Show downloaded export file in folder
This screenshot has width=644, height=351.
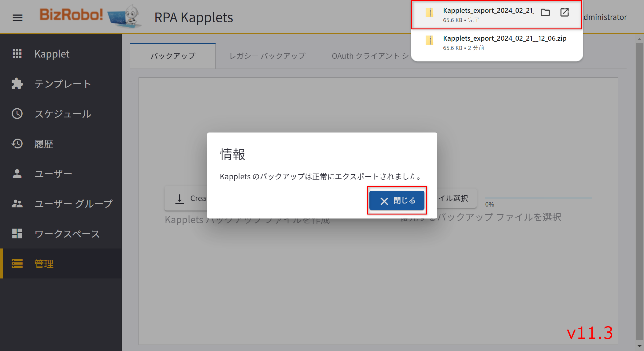(x=545, y=13)
